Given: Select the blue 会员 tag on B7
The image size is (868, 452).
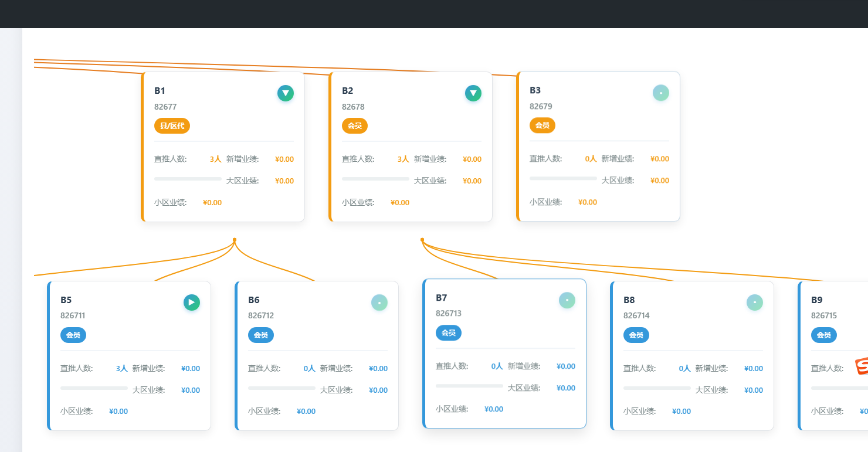Looking at the screenshot, I should click(449, 333).
